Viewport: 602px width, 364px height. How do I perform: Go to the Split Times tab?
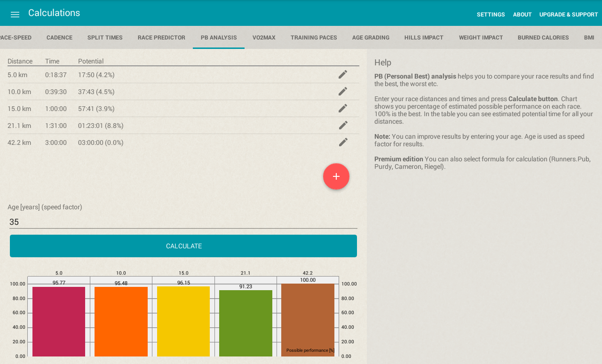pos(105,38)
